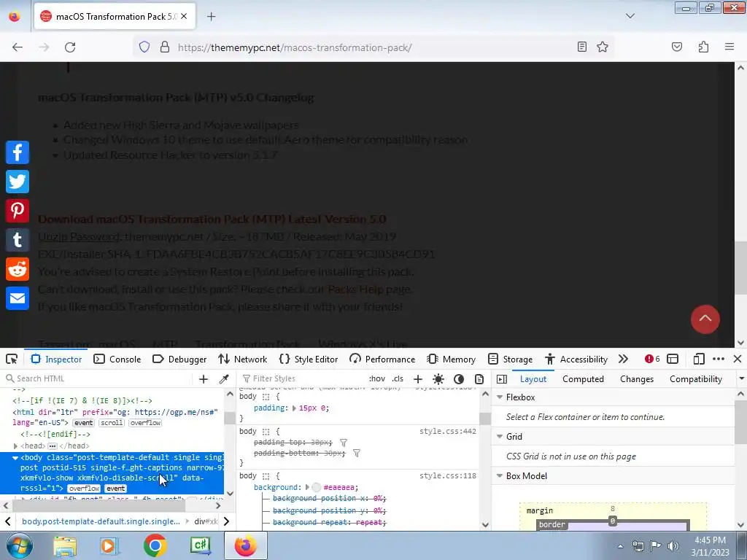747x560 pixels.
Task: Toggle the :hov pseudo-class panel
Action: (x=377, y=378)
